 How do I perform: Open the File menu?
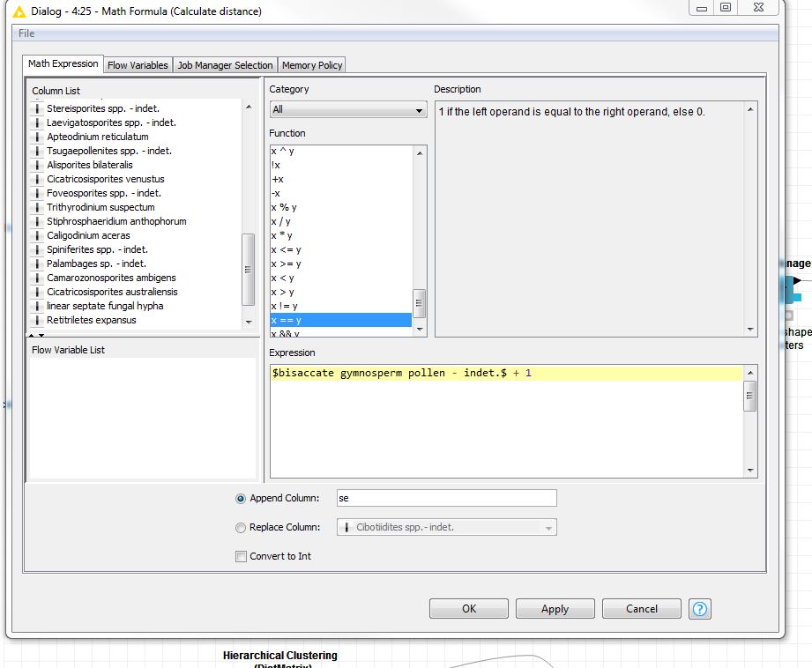click(26, 33)
